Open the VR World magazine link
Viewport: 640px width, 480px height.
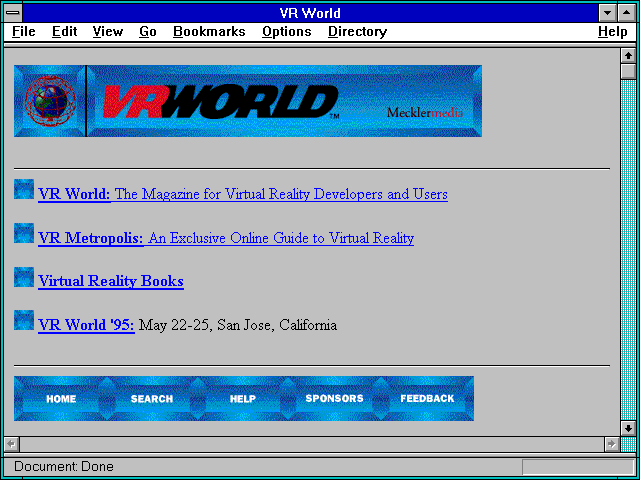click(x=243, y=194)
